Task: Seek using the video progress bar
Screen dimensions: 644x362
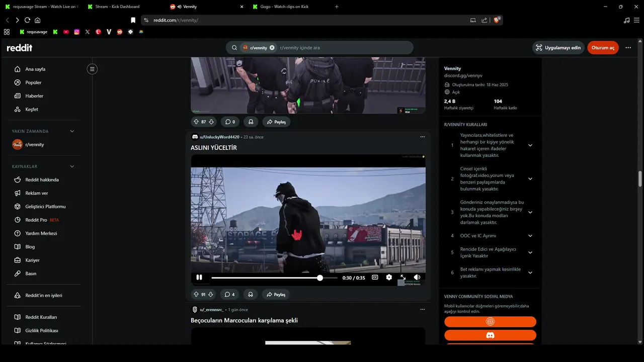Action: click(275, 278)
